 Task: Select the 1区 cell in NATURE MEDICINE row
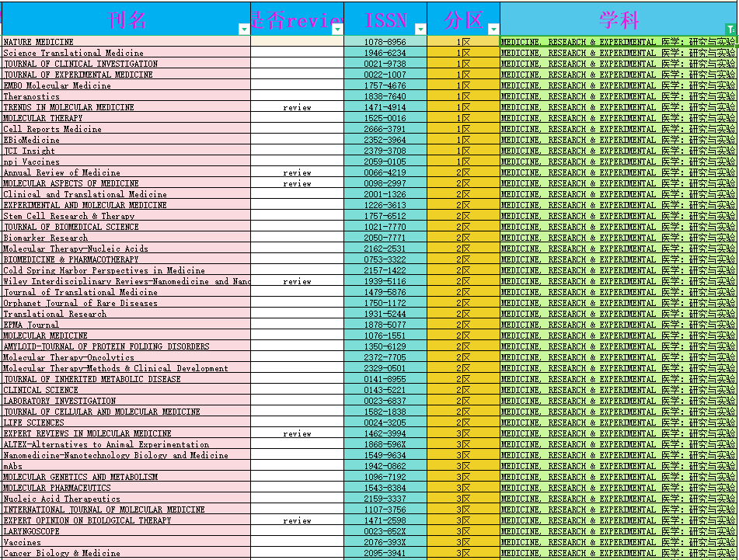[x=464, y=42]
